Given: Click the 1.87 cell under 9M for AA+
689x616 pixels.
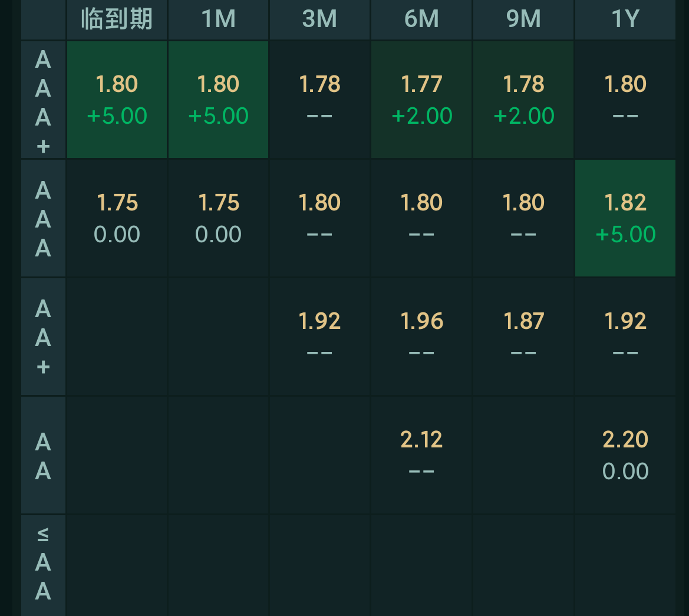Looking at the screenshot, I should coord(522,336).
